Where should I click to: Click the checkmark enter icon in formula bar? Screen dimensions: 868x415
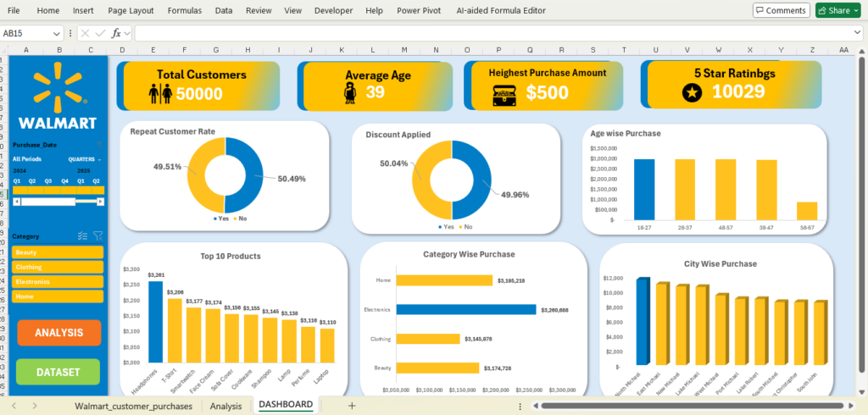pos(100,33)
